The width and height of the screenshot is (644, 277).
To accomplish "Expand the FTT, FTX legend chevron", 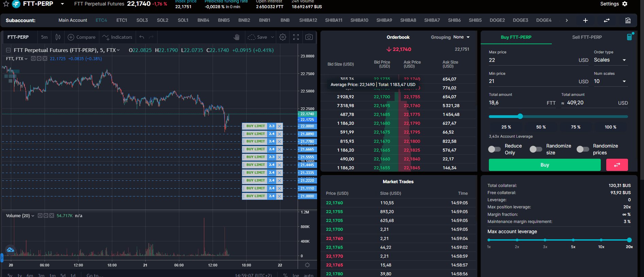I will [x=26, y=59].
